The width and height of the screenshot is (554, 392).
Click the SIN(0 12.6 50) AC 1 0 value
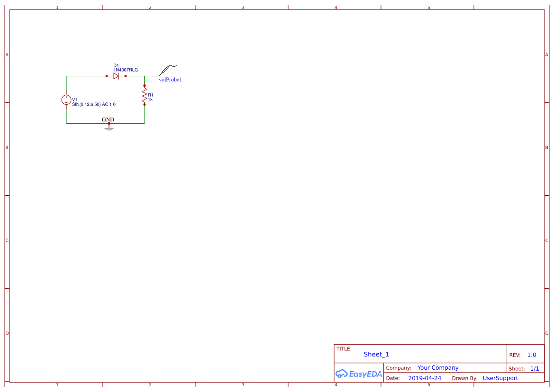coord(94,104)
